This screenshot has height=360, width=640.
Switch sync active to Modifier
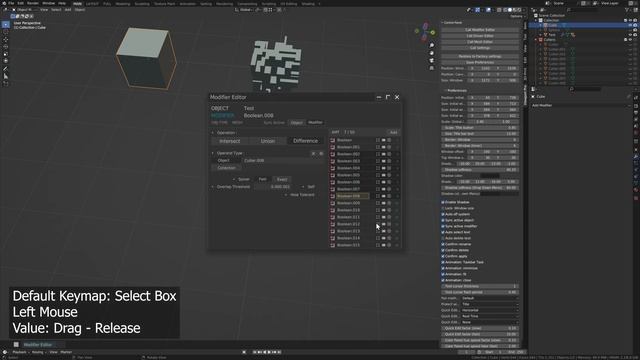[x=315, y=122]
